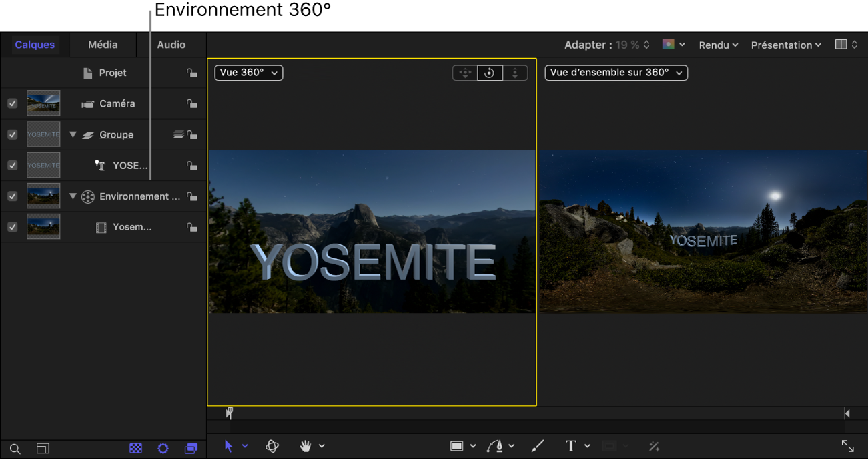Image resolution: width=868 pixels, height=460 pixels.
Task: Select the Rectangle shape tool
Action: click(x=458, y=445)
